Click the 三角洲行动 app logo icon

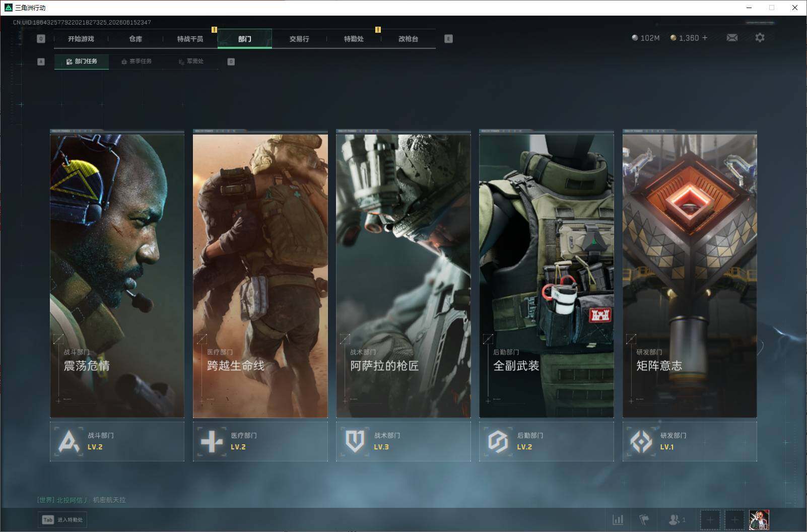coord(8,8)
